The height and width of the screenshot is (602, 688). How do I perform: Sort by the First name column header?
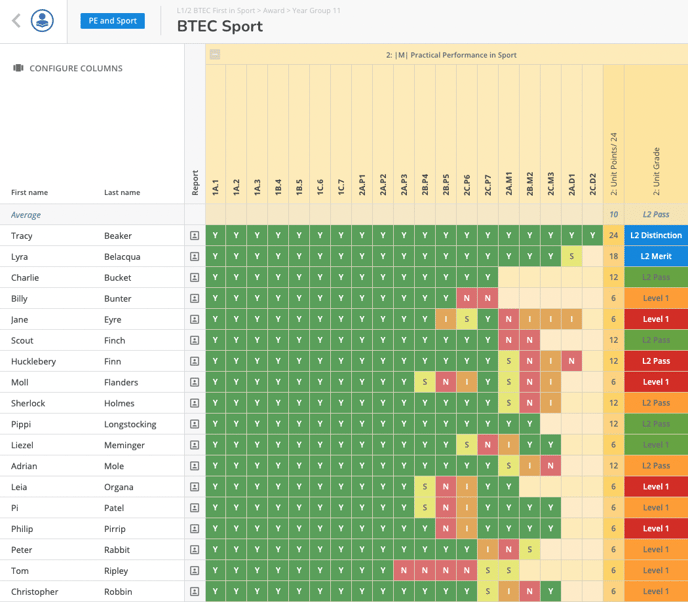(29, 192)
